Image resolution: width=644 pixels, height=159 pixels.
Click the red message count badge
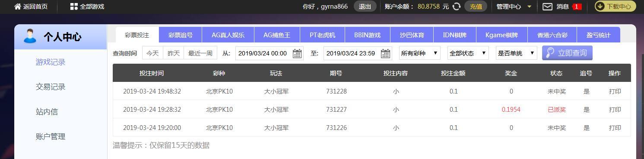point(577,6)
